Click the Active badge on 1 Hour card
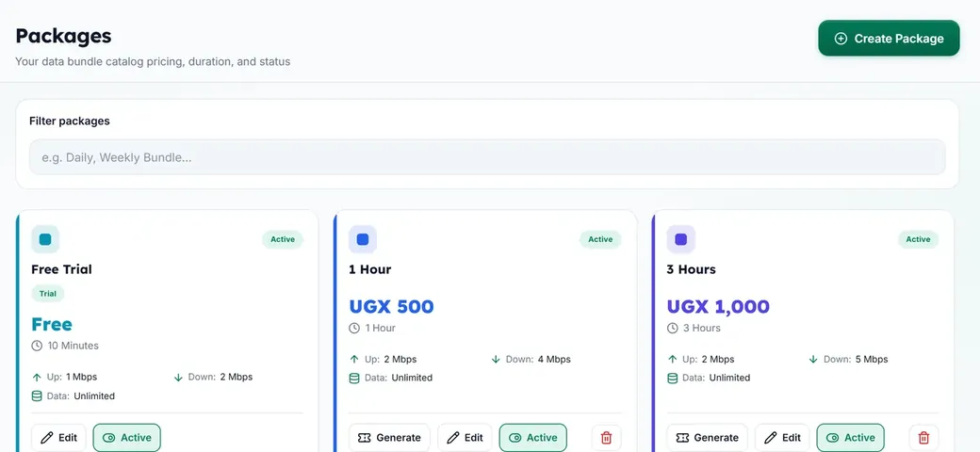 (x=600, y=239)
